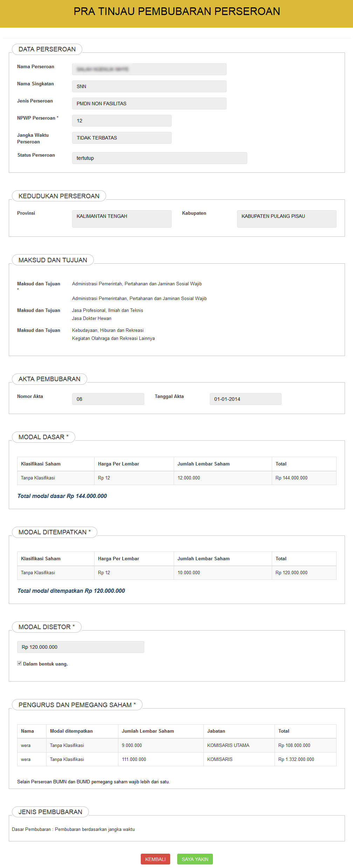Focus the Jangka Waktu Perseroan field
This screenshot has height=868, width=353.
[122, 138]
